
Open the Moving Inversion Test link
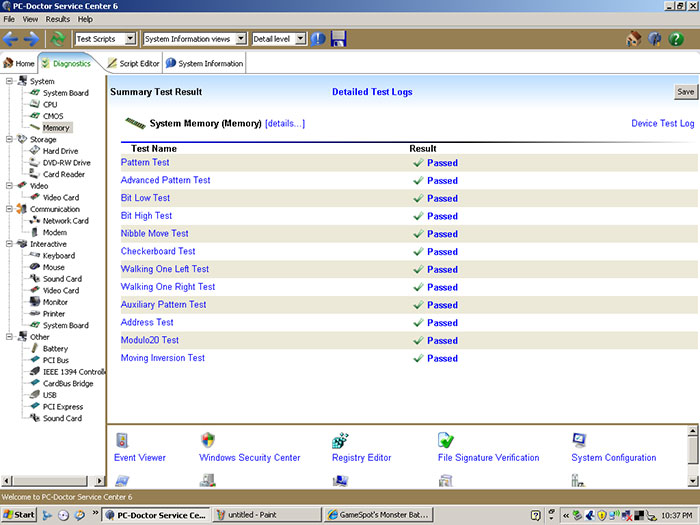point(163,358)
